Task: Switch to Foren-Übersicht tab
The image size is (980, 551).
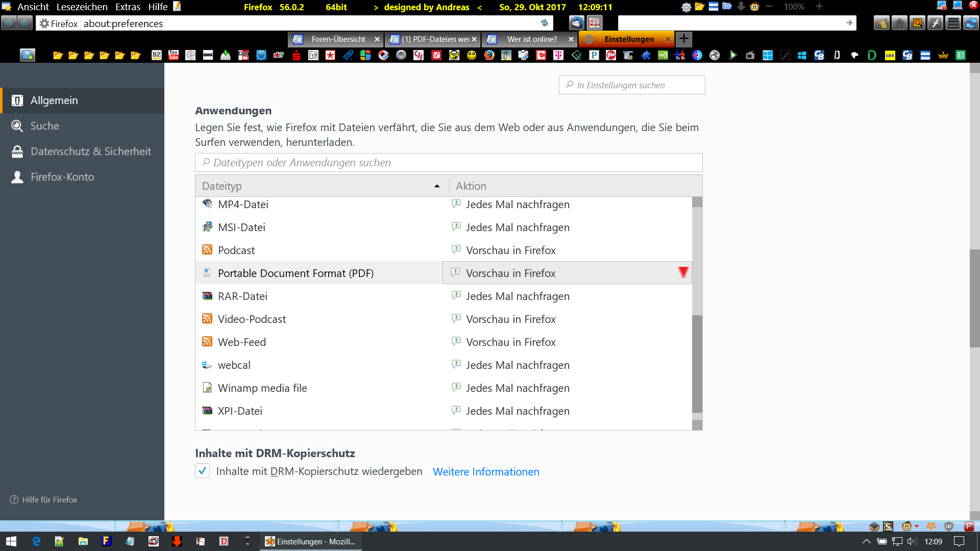Action: pos(338,39)
